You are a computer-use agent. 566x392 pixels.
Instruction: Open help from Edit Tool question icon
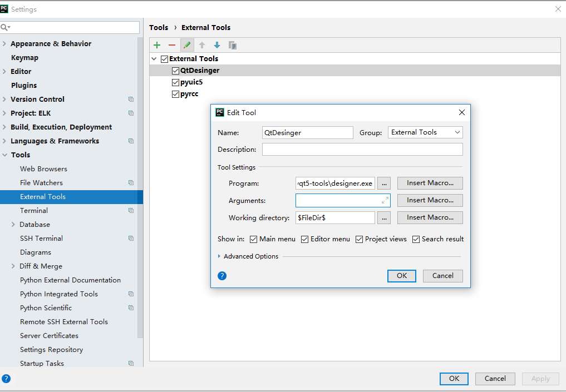coord(222,276)
